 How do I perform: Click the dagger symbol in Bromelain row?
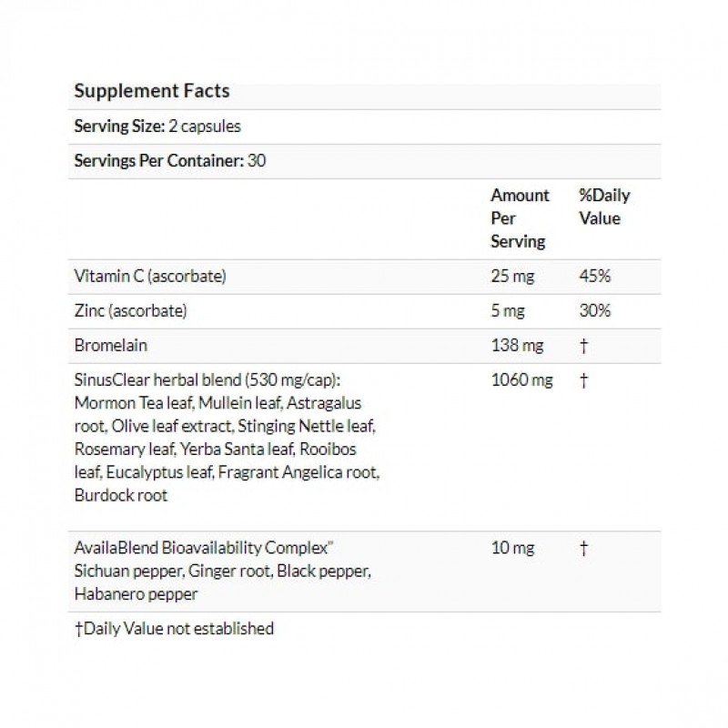pyautogui.click(x=582, y=346)
